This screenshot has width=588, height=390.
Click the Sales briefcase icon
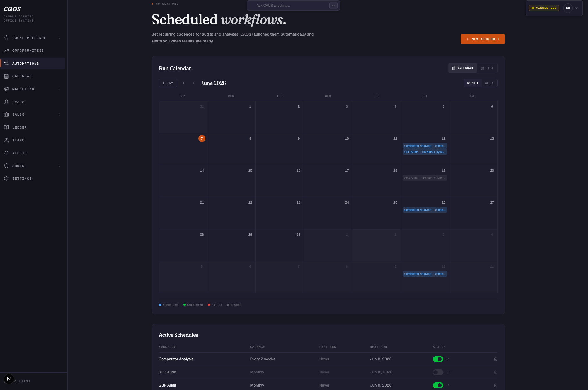(6, 115)
